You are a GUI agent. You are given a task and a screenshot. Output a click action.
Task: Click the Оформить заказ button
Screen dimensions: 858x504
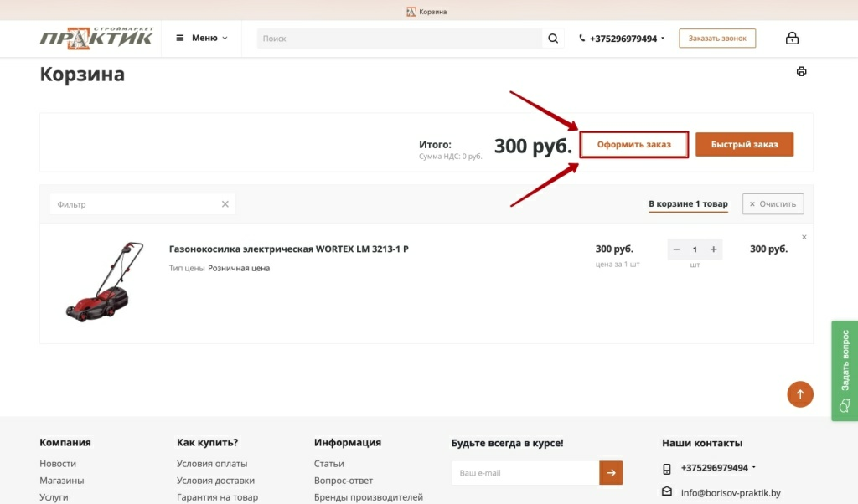(x=634, y=144)
